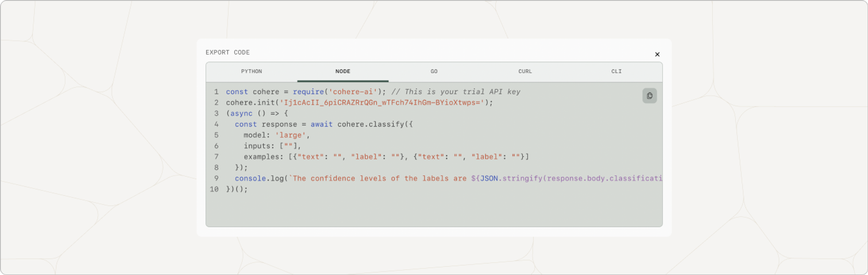Switch to the Python tab
Screen dimensions: 868x275
[x=251, y=72]
